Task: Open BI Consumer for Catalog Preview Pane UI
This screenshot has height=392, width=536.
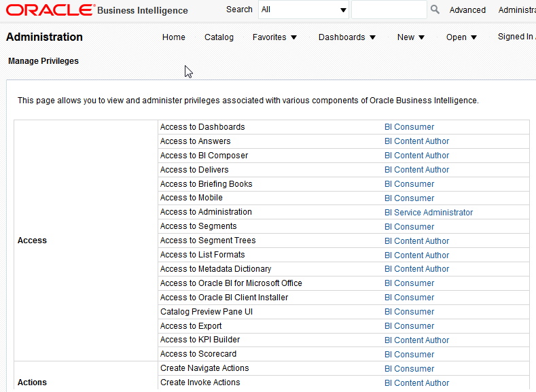Action: (x=409, y=312)
